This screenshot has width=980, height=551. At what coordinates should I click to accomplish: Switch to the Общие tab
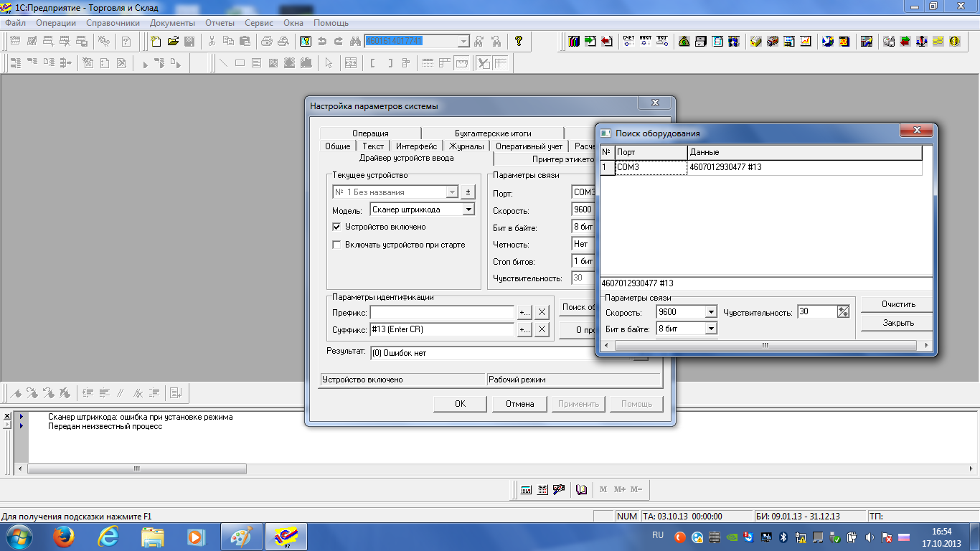[x=337, y=146]
